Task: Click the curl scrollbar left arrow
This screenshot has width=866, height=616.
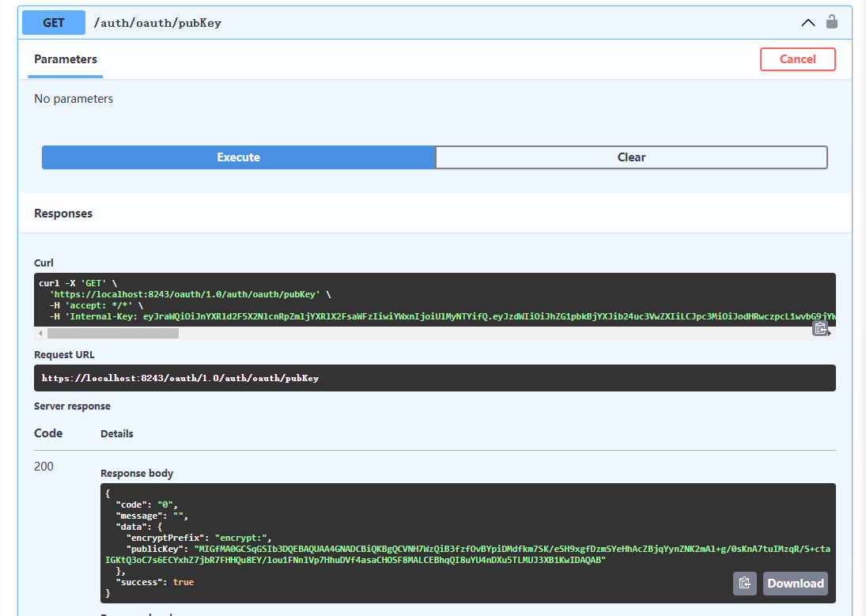Action: (x=40, y=333)
